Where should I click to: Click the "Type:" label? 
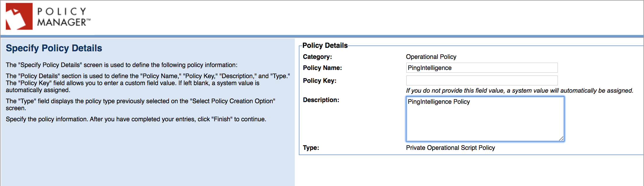point(311,148)
